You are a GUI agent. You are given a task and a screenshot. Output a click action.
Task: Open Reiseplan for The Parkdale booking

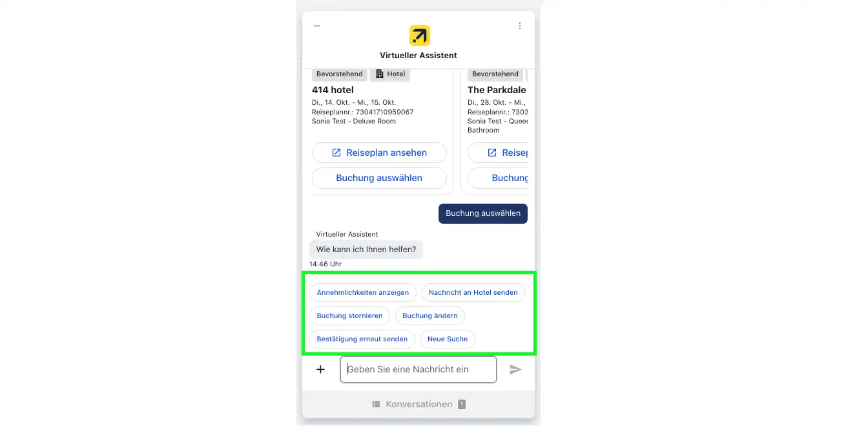click(x=497, y=153)
